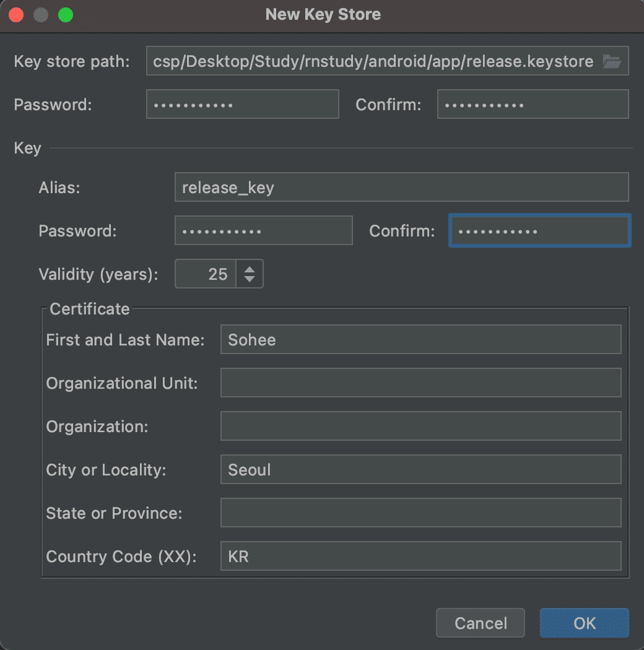This screenshot has width=644, height=650.
Task: Edit the Country Code field showing KR
Action: click(x=420, y=557)
